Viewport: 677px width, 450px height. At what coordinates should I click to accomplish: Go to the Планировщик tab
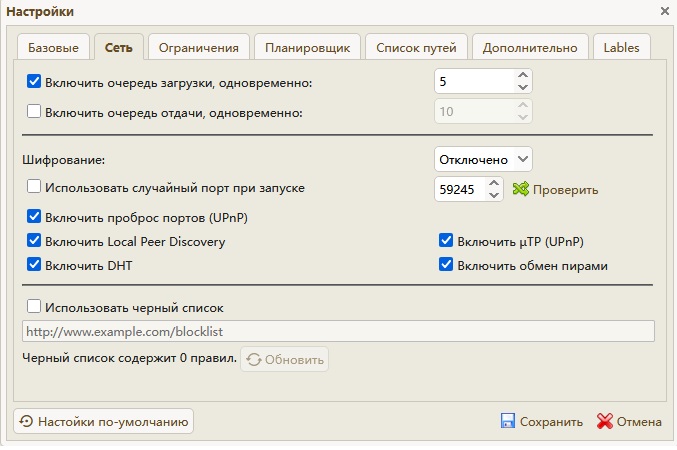(307, 47)
